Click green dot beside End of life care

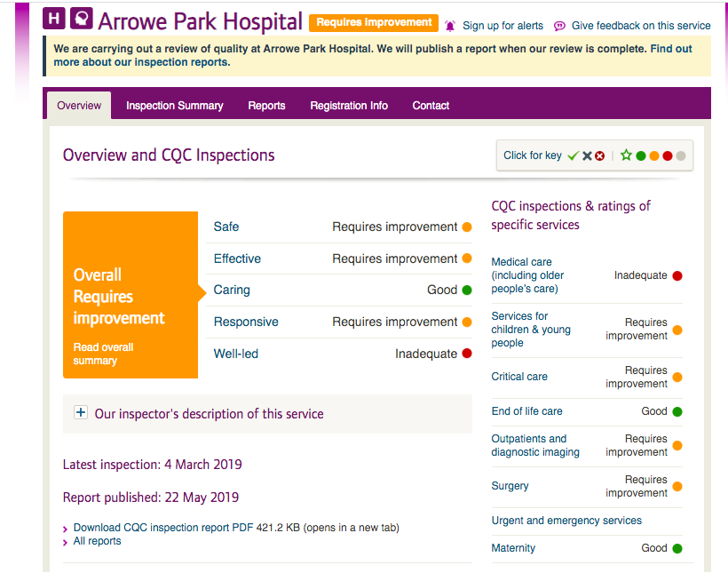[677, 411]
